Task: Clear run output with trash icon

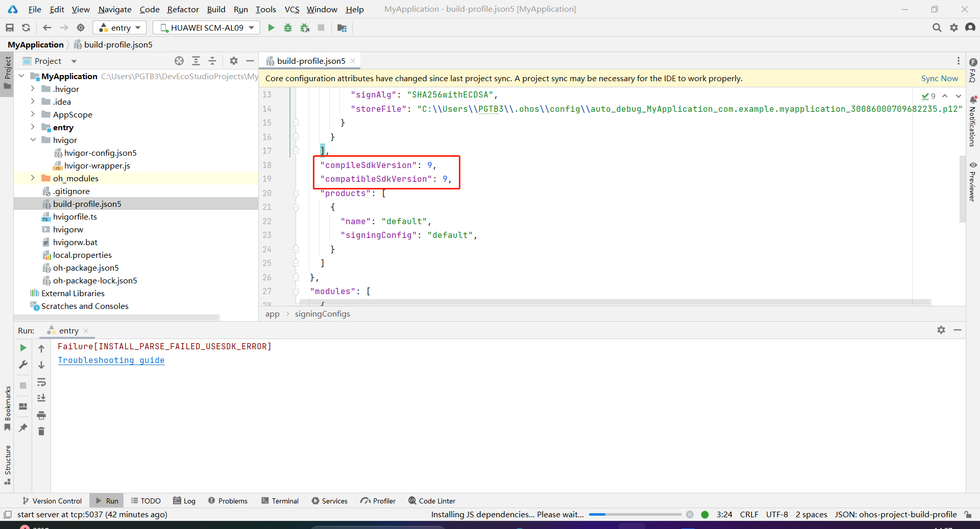Action: 41,431
